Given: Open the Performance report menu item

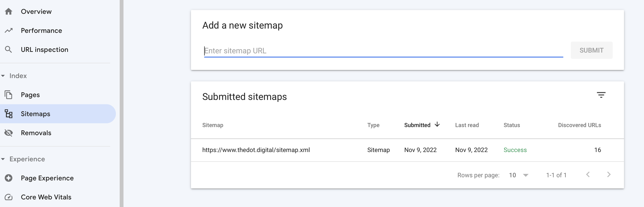Looking at the screenshot, I should 41,31.
